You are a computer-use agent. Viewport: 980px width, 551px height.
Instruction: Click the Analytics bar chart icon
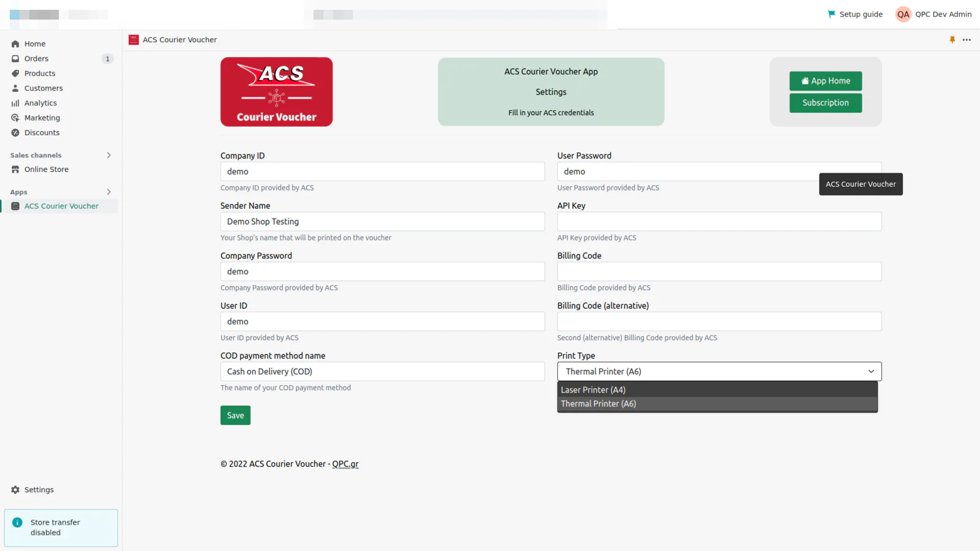15,103
